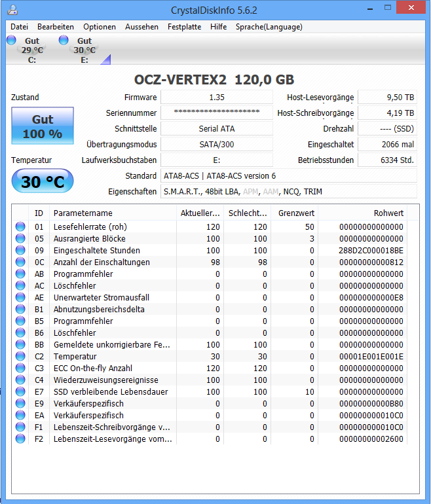Select the Anzahl der Einschaltungen parameter name
The width and height of the screenshot is (431, 504).
[102, 262]
